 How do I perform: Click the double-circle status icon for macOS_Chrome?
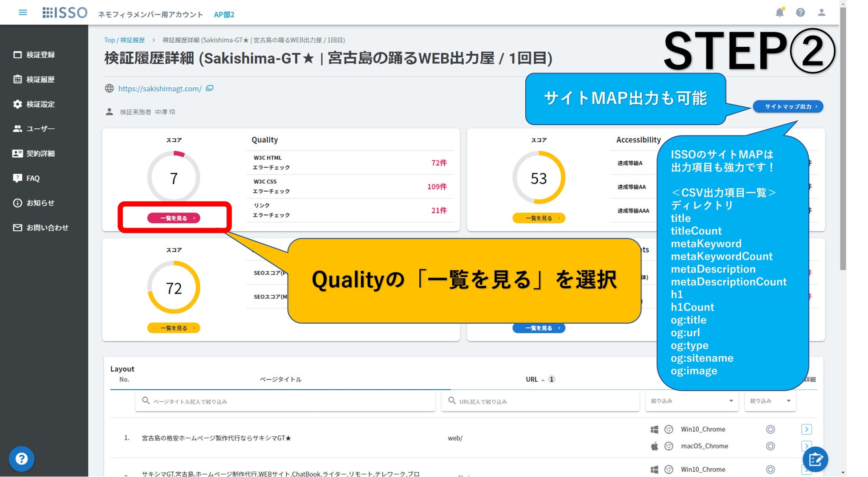click(771, 446)
